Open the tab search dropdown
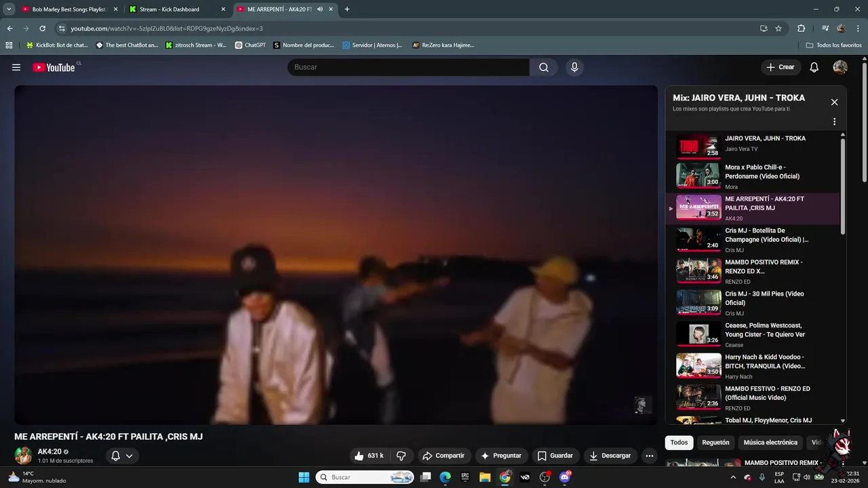The image size is (868, 488). click(x=9, y=9)
